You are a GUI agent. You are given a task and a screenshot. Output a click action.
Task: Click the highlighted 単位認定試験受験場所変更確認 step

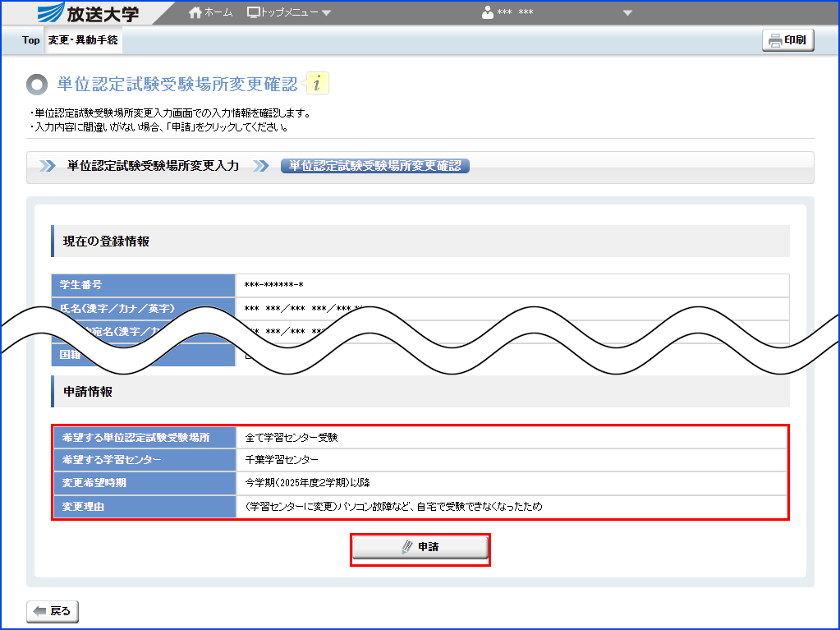(375, 165)
